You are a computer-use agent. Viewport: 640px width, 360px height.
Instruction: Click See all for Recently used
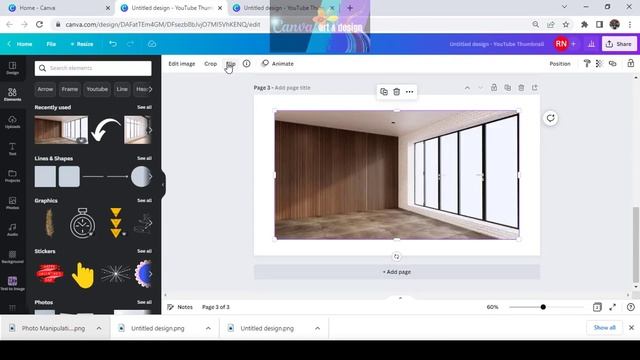click(x=144, y=107)
